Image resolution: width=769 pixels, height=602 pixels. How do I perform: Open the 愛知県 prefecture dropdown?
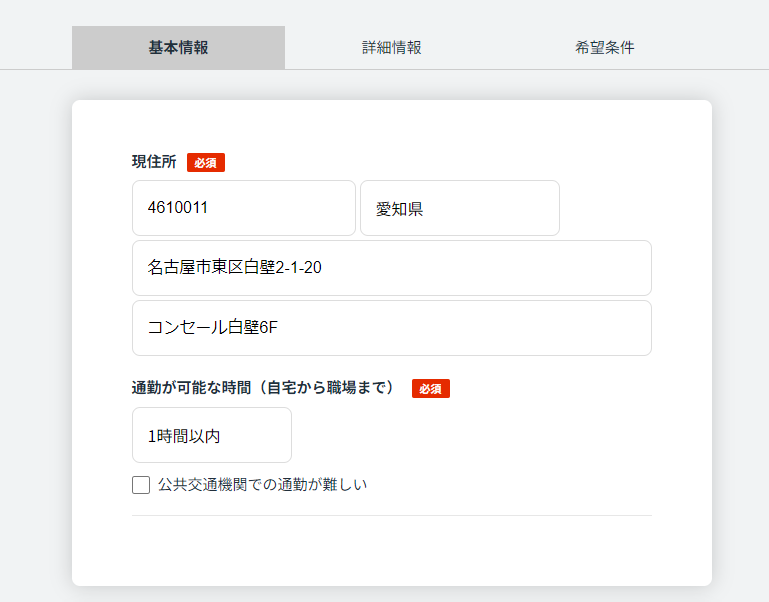tap(460, 208)
